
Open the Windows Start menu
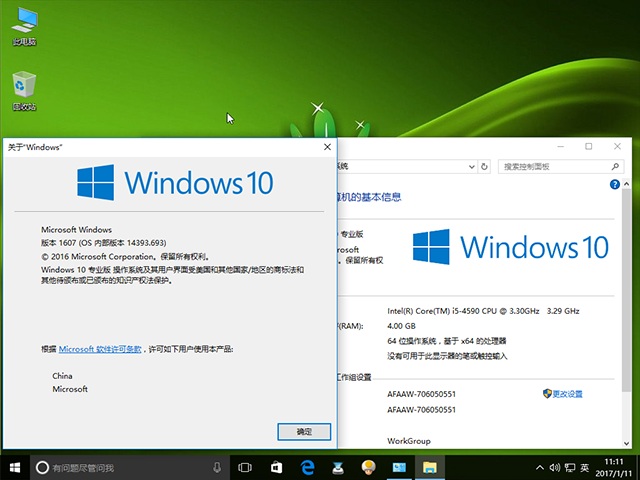pos(14,467)
